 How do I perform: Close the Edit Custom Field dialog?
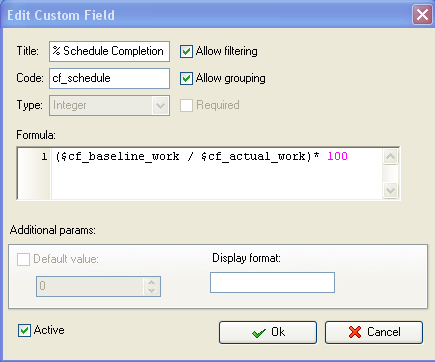click(422, 15)
